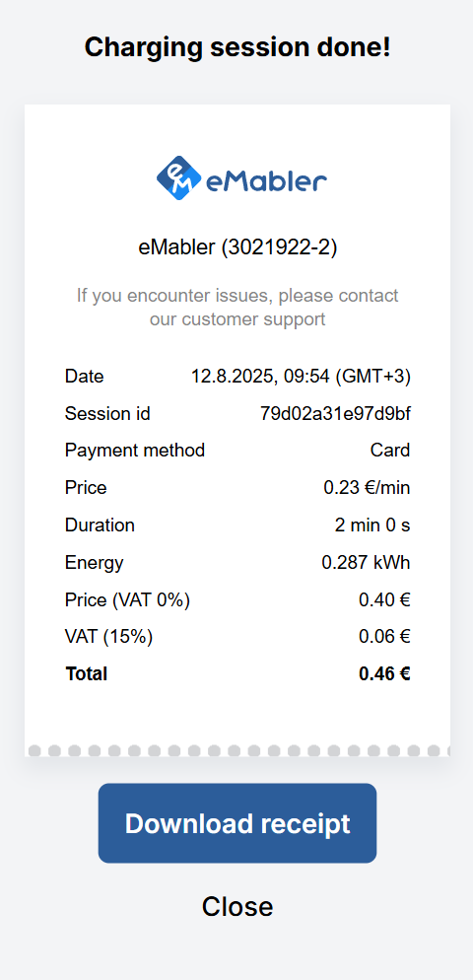Image resolution: width=473 pixels, height=980 pixels.
Task: Click the eMabler diamond logo icon
Action: coord(178,178)
